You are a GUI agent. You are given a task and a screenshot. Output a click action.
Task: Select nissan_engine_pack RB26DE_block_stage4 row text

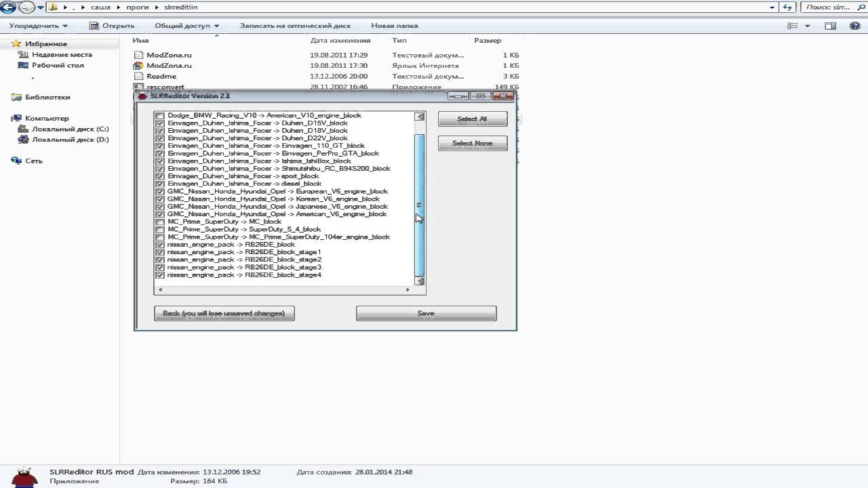[244, 275]
